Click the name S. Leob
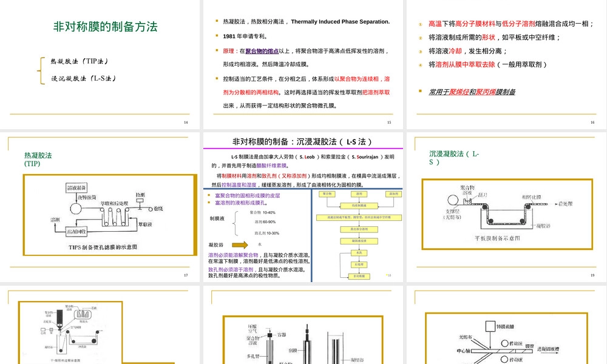 click(x=307, y=157)
